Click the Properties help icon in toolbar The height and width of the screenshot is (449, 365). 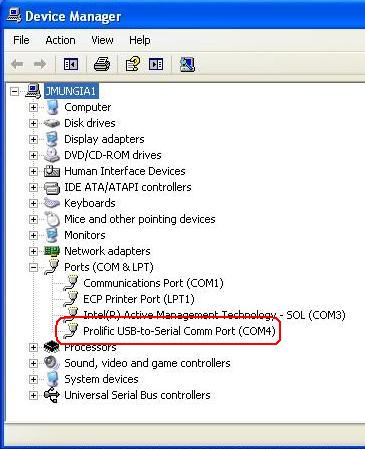pos(133,64)
